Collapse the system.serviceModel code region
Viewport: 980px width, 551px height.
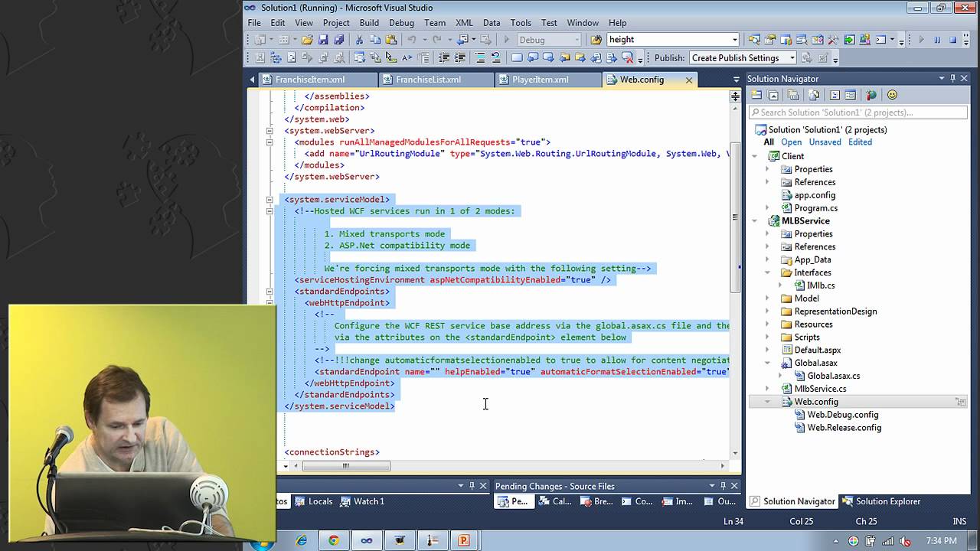269,200
